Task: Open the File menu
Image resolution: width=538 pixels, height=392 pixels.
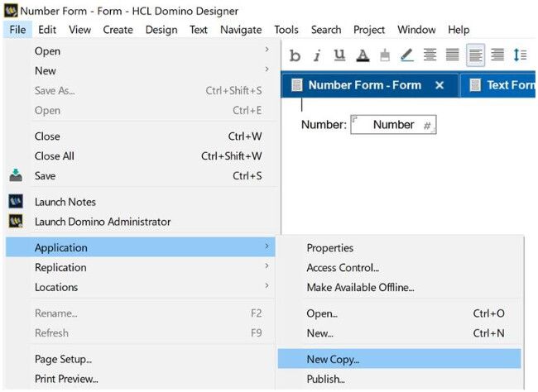Action: pyautogui.click(x=18, y=30)
